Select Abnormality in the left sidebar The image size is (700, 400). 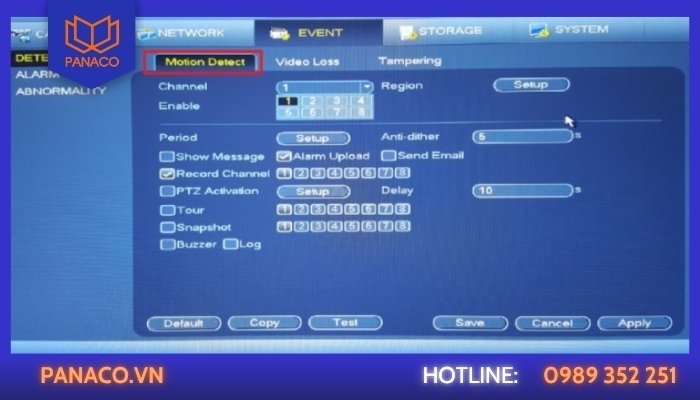[60, 91]
